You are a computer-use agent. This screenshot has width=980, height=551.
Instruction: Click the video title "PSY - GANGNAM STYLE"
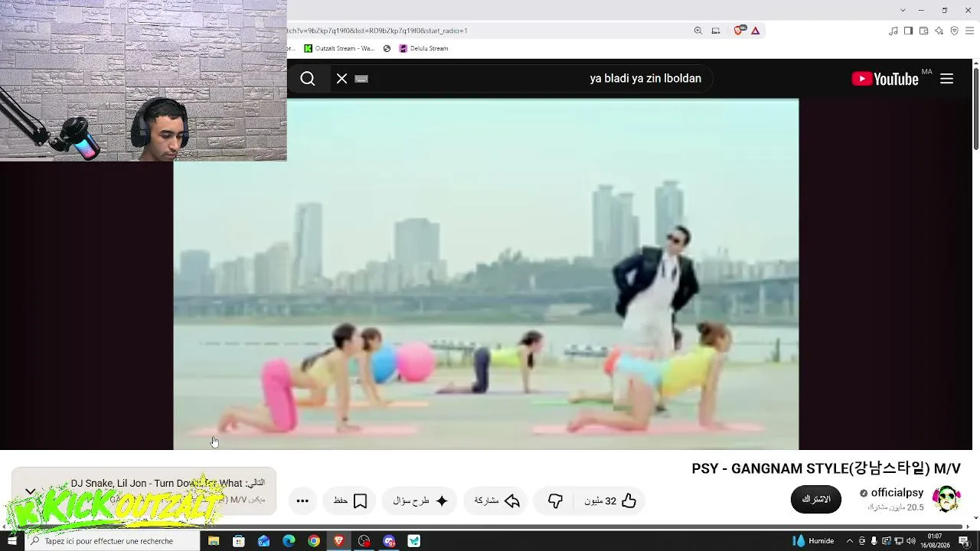[826, 468]
